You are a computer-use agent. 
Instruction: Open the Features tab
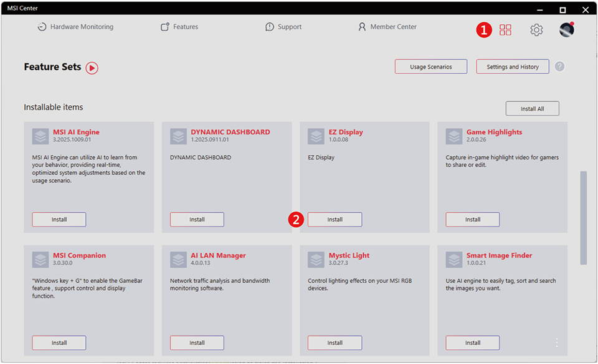point(179,27)
